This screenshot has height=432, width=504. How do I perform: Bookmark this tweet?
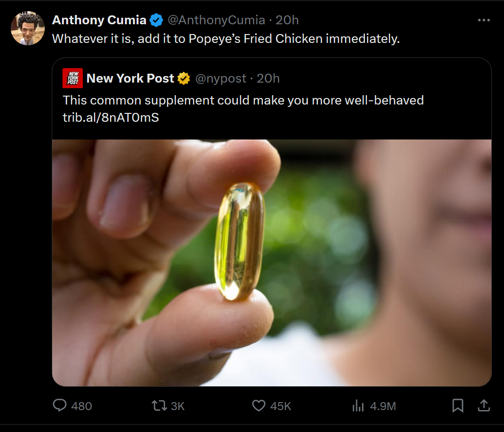[458, 405]
